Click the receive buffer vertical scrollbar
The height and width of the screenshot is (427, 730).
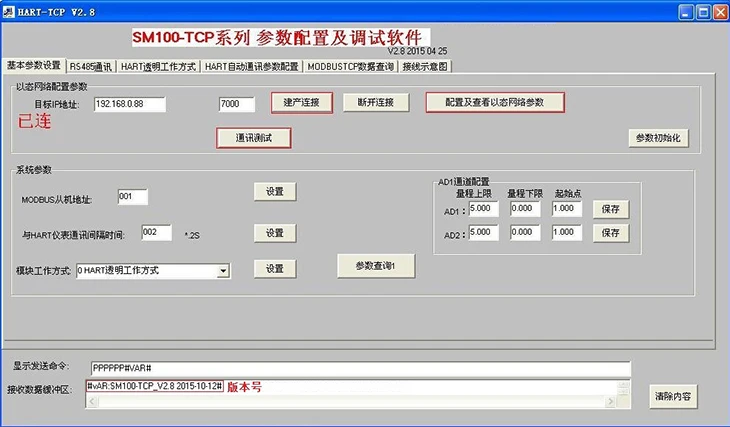coord(624,388)
